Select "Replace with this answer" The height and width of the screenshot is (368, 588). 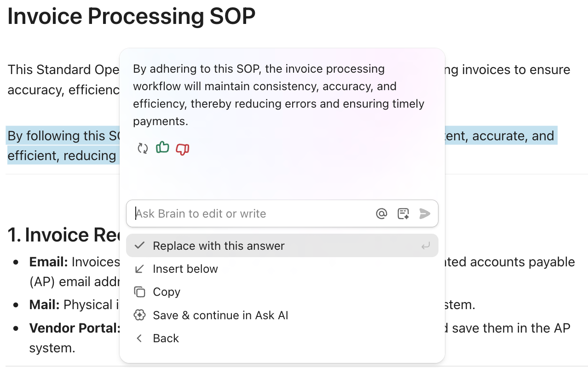tap(219, 246)
